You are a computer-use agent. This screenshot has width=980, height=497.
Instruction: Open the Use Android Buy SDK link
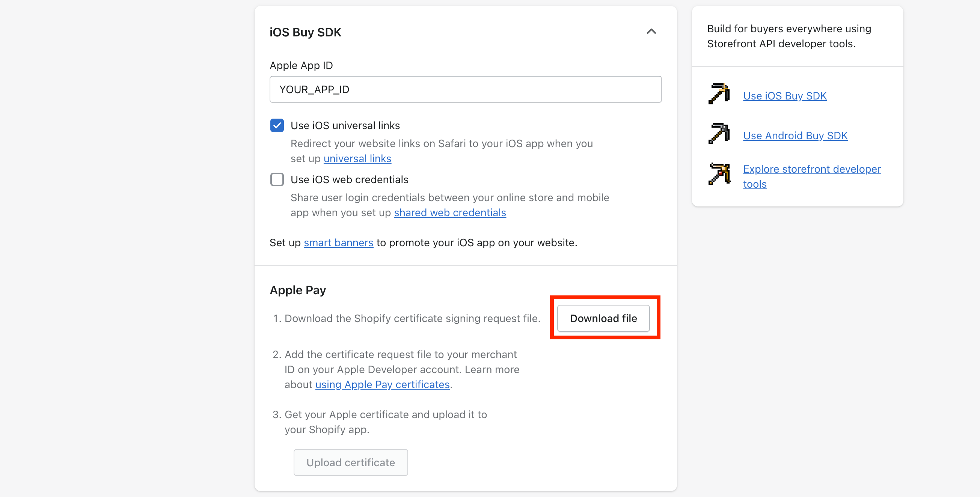coord(796,136)
